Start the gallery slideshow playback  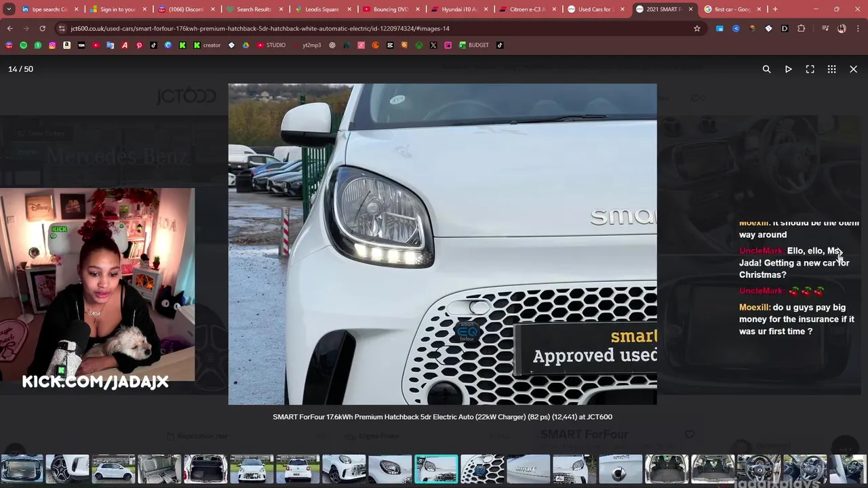point(788,69)
